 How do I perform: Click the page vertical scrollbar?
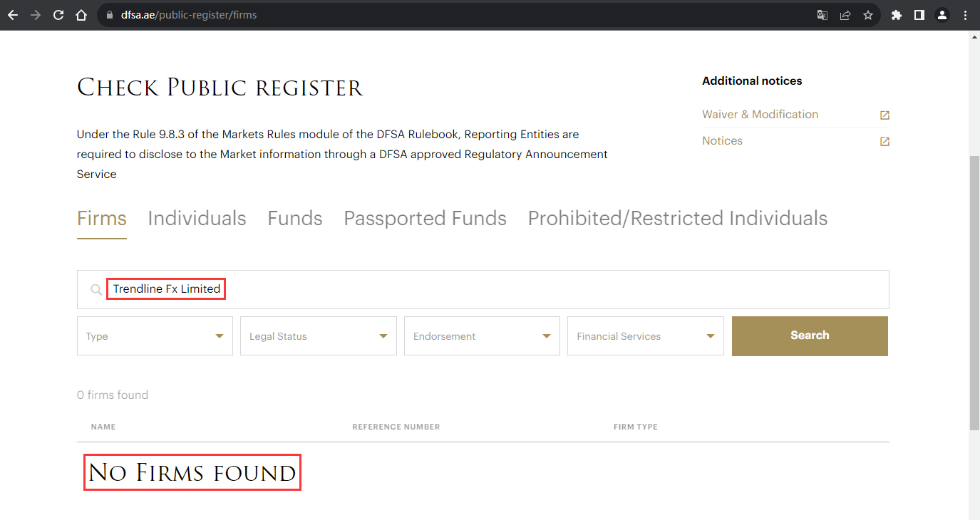974,292
